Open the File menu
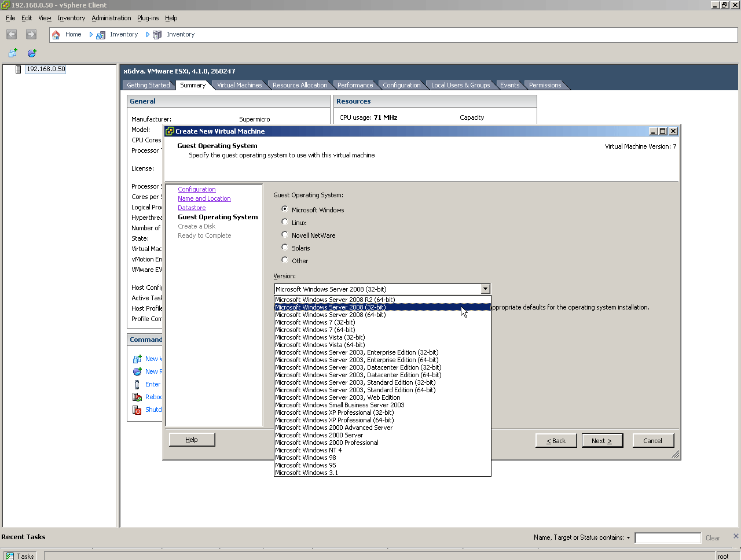 coord(10,18)
